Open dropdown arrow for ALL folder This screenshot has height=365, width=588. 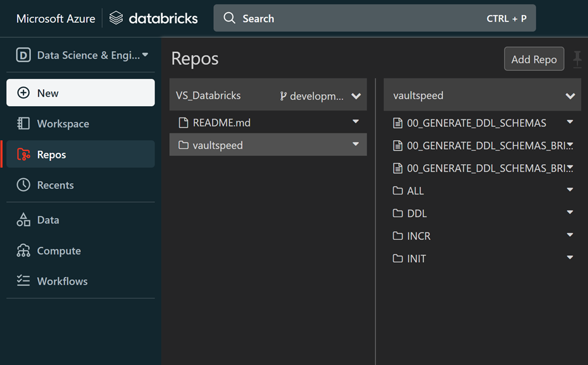click(570, 190)
